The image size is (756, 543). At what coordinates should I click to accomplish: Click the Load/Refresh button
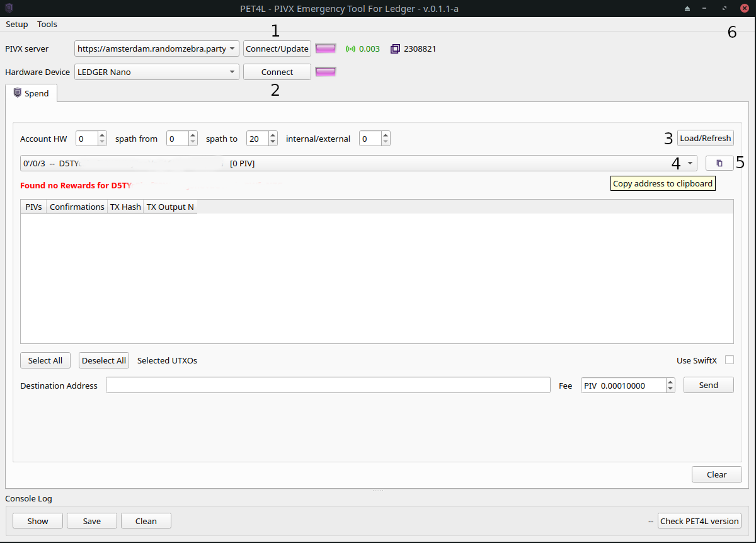(x=706, y=138)
